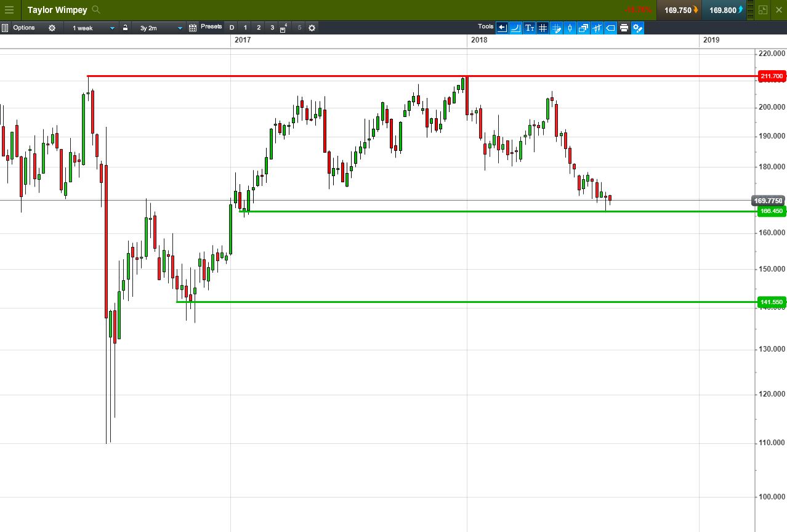This screenshot has width=787, height=532.
Task: Open the crossed-out bars indicator tool
Action: (597, 28)
